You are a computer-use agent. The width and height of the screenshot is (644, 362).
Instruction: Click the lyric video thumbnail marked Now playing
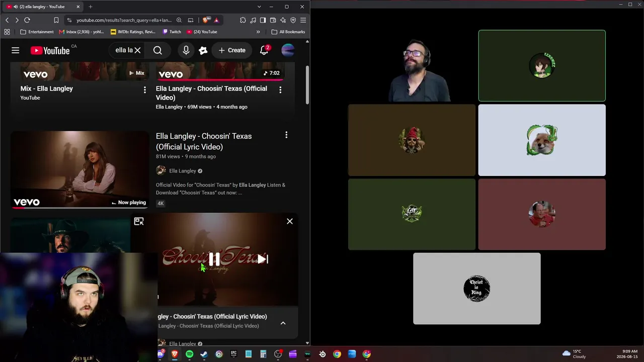point(80,169)
